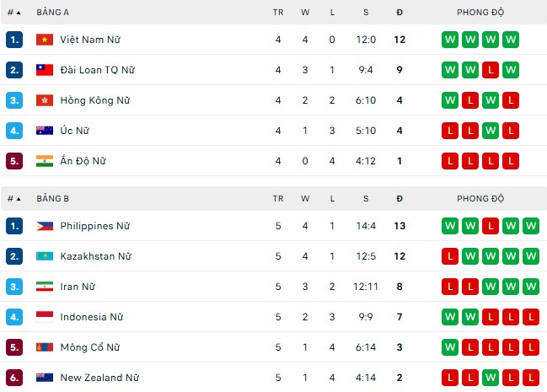
Task: Click the green W badge for New Zealand Nữ
Action: pyautogui.click(x=491, y=378)
